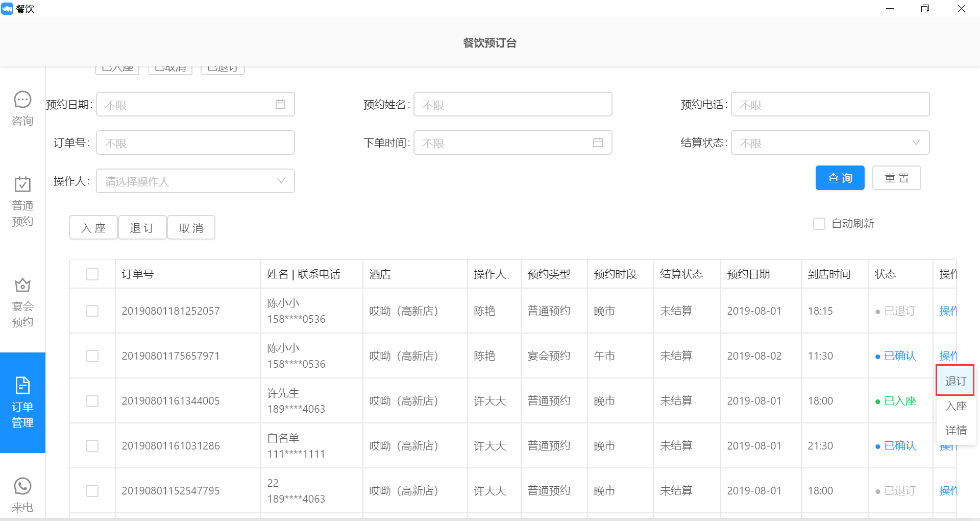Open 来电 phone icon in sidebar

pos(22,486)
